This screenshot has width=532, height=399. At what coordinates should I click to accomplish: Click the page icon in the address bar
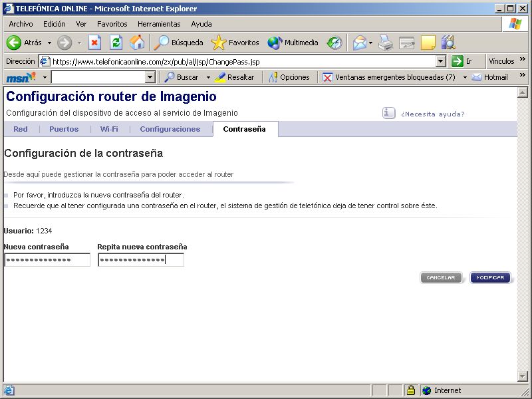[x=45, y=61]
